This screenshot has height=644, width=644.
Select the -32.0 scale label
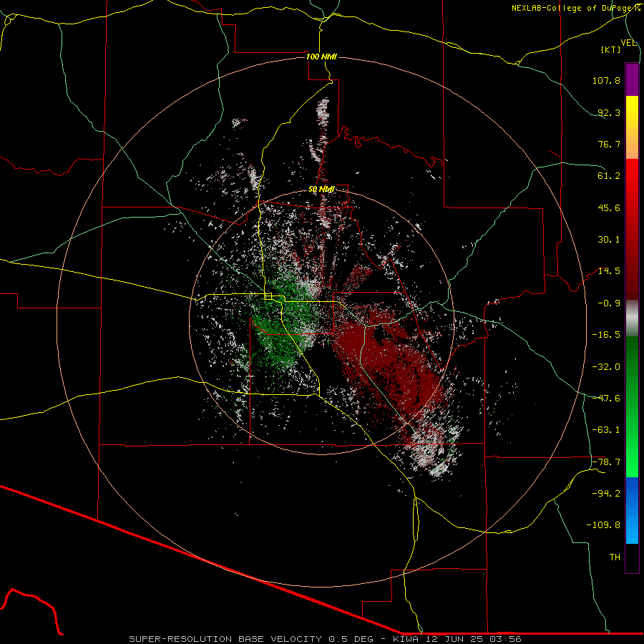pos(606,367)
